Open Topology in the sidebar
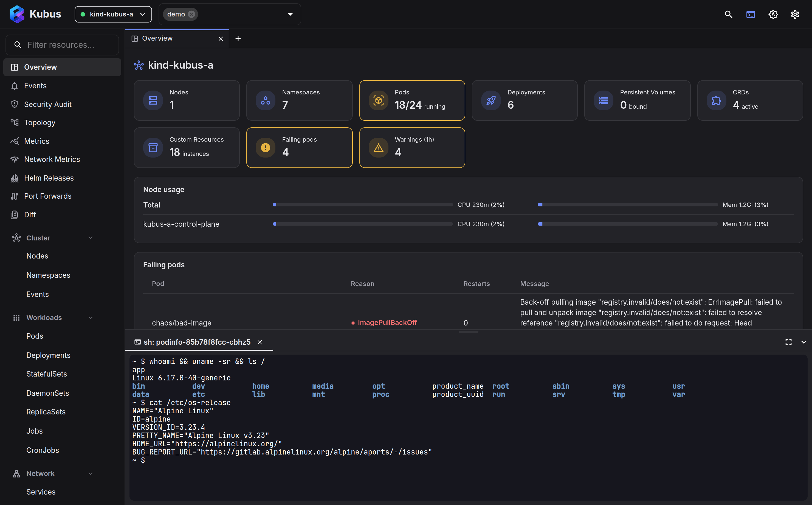This screenshot has height=505, width=812. (x=63, y=123)
